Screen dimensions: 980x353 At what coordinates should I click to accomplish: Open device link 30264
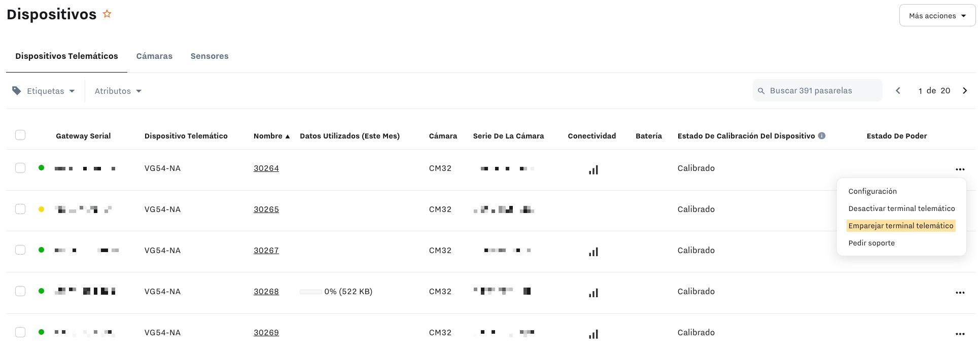[266, 168]
